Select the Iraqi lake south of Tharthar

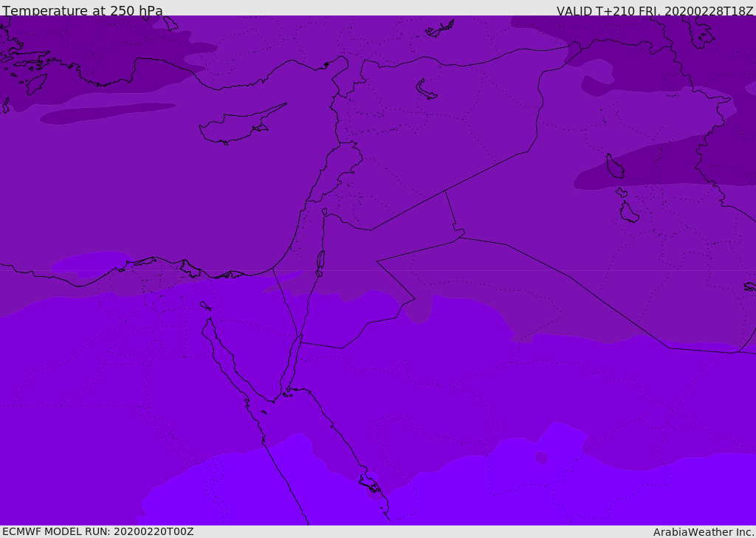(628, 213)
